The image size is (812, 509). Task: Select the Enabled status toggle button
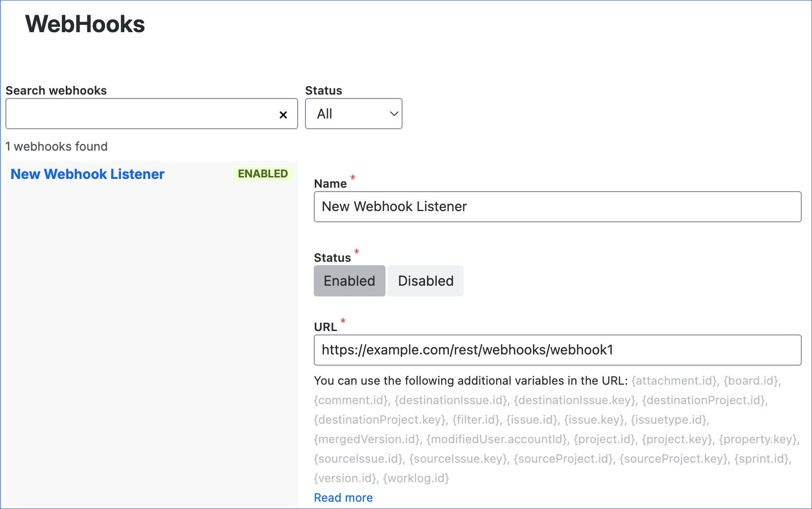pos(349,281)
